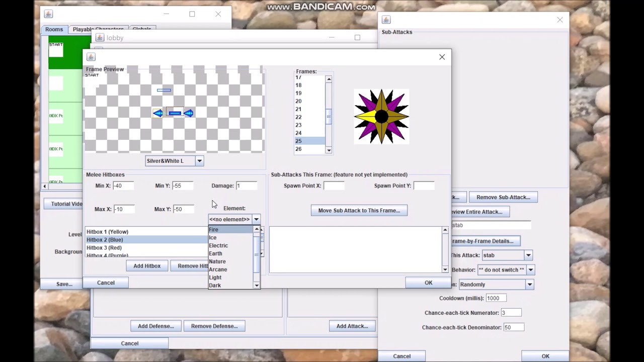Click the star compass sprite image
644x362 pixels.
[x=381, y=116]
